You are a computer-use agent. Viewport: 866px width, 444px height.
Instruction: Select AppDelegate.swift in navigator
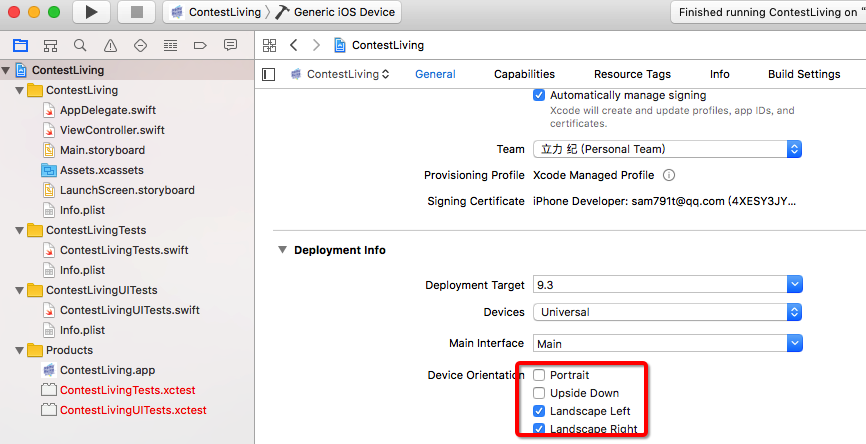point(108,110)
